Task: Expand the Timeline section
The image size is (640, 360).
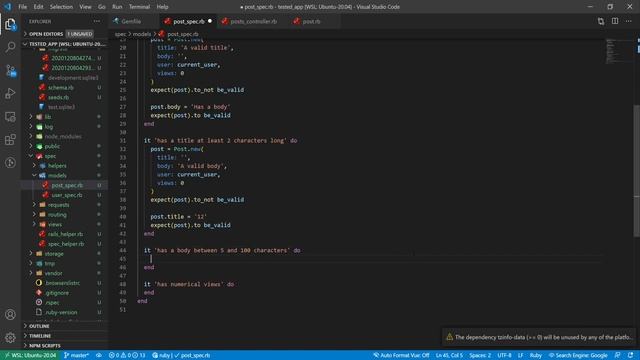Action: (65, 336)
